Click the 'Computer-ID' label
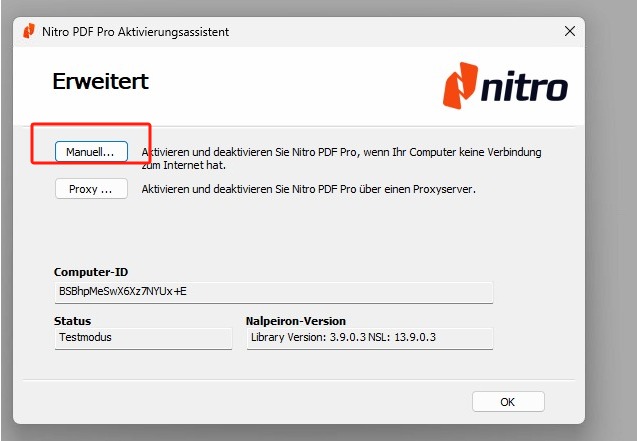This screenshot has height=441, width=637. point(91,272)
